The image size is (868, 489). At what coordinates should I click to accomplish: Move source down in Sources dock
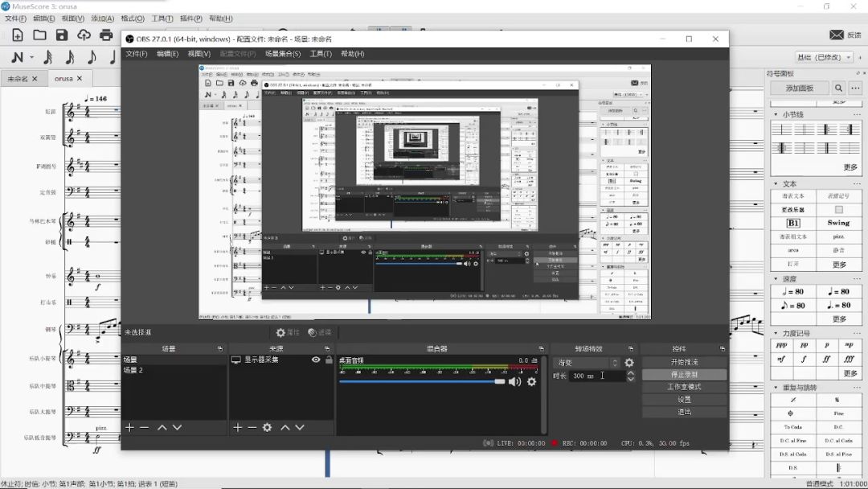point(300,428)
